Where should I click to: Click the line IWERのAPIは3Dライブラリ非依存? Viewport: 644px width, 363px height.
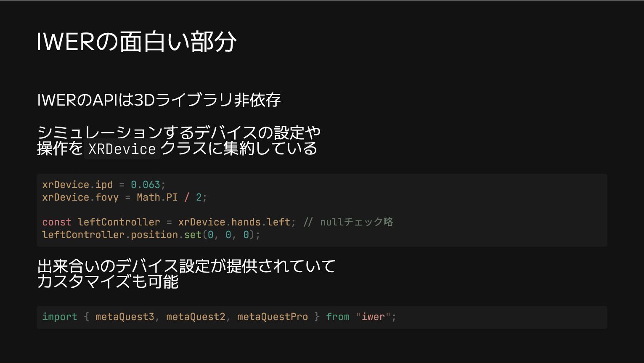[x=159, y=100]
